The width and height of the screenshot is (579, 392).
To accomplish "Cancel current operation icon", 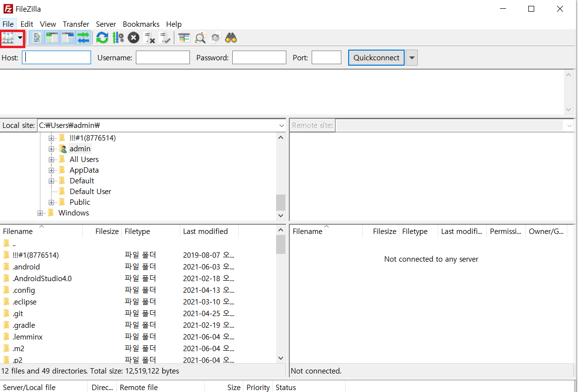I will [133, 38].
